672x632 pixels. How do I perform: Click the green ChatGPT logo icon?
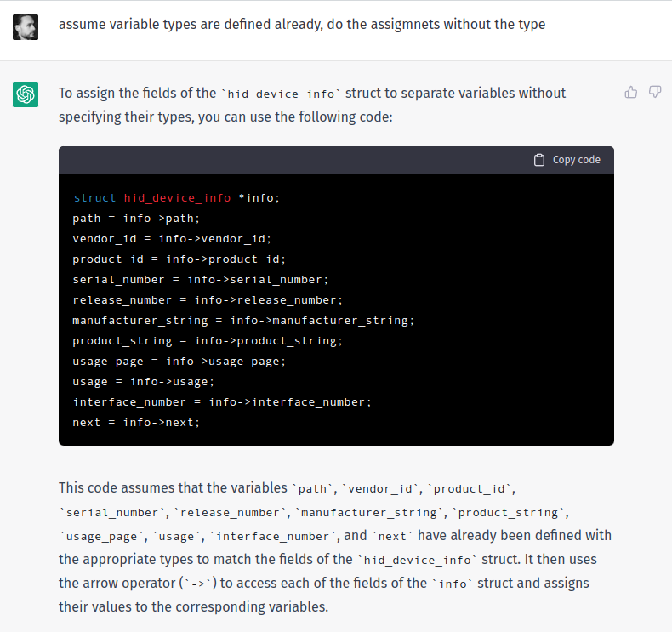click(26, 94)
